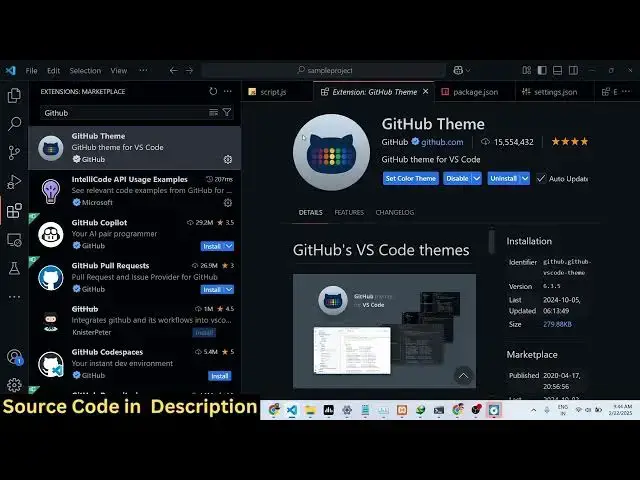Open the Explorer view in activity bar
This screenshot has width=640, height=480.
coord(14,95)
